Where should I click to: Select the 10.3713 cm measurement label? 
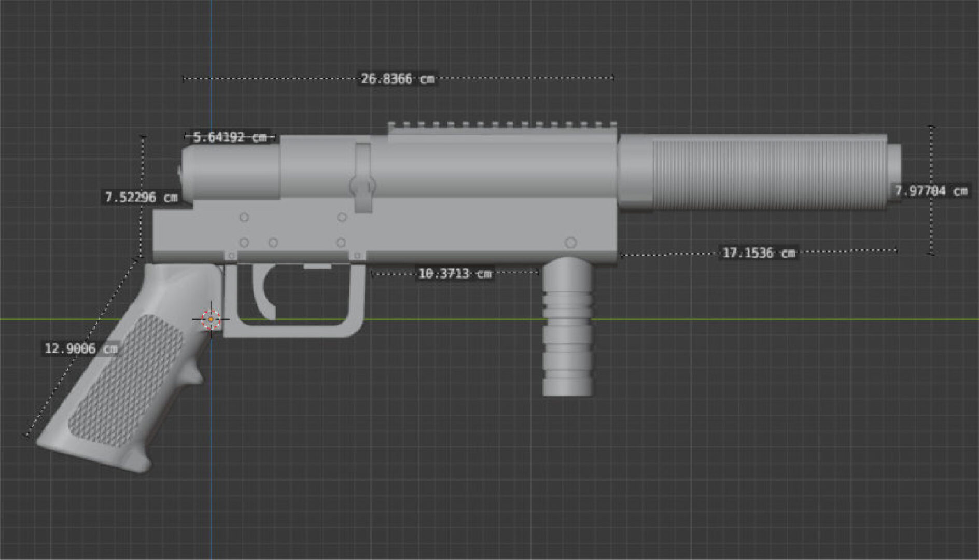[x=455, y=274]
